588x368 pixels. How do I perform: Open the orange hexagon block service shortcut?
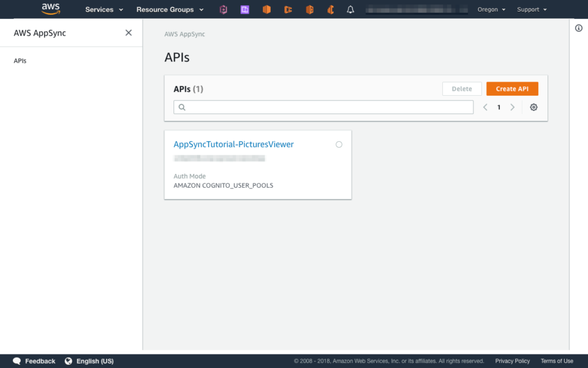[266, 10]
